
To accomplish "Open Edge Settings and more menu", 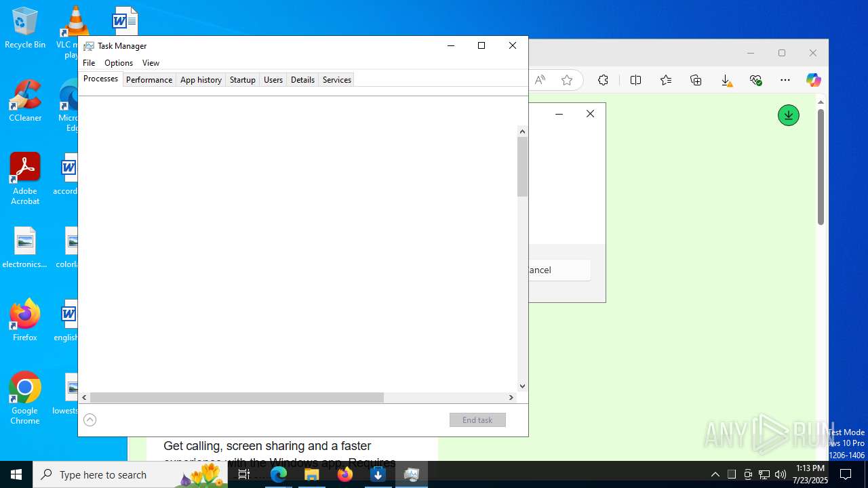I will click(785, 80).
